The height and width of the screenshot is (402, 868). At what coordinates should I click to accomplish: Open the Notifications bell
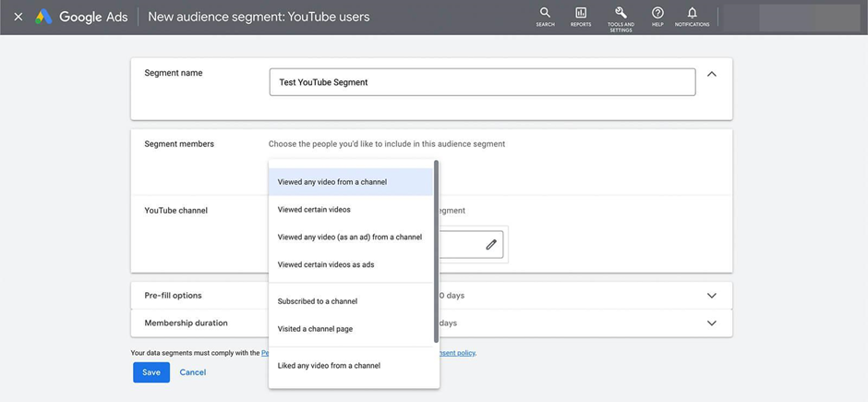692,17
